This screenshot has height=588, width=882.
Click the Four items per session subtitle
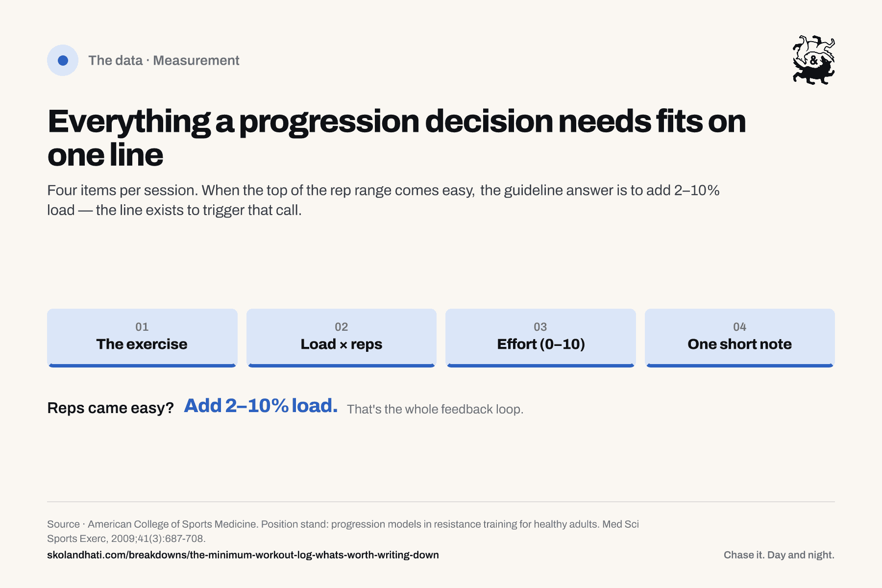pyautogui.click(x=383, y=200)
